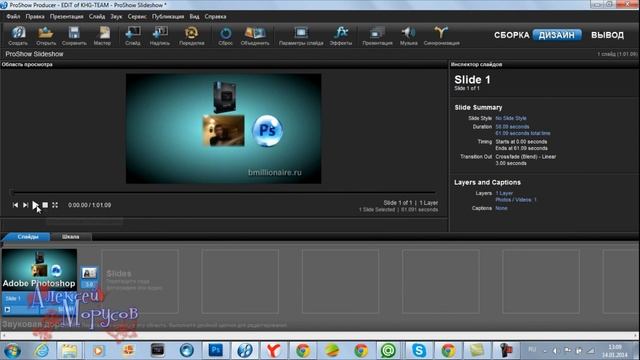This screenshot has width=640, height=360.
Task: Click the 'Slide 1' label under the thumbnail
Action: [x=13, y=299]
